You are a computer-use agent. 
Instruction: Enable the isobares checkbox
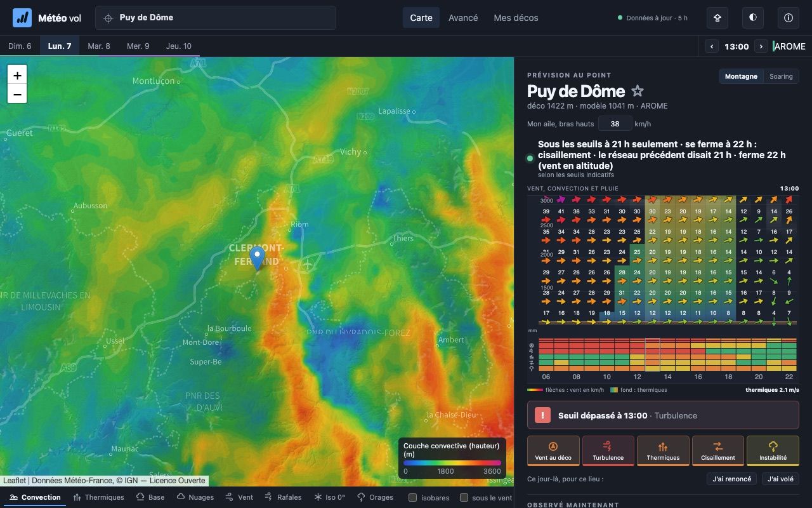point(412,498)
